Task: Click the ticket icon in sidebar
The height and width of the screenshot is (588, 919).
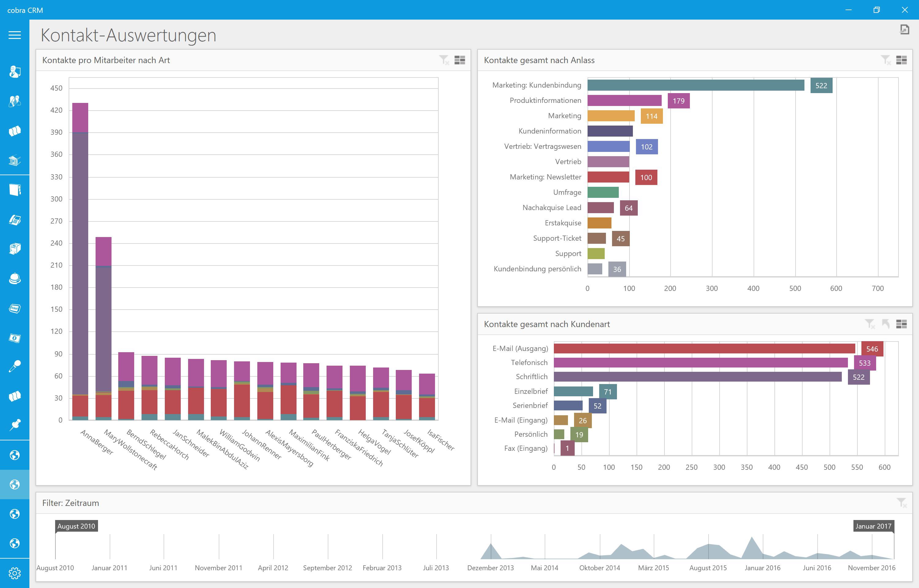Action: (x=14, y=308)
